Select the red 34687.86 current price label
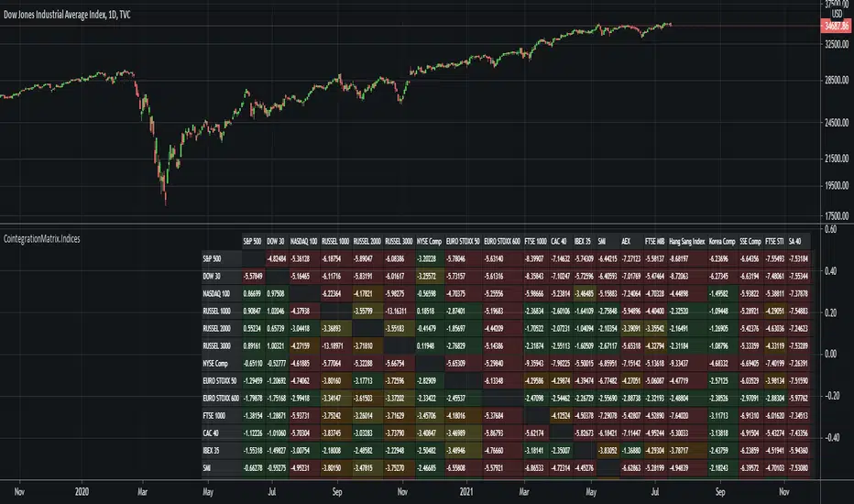Viewport: 854px width, 504px height. click(836, 26)
